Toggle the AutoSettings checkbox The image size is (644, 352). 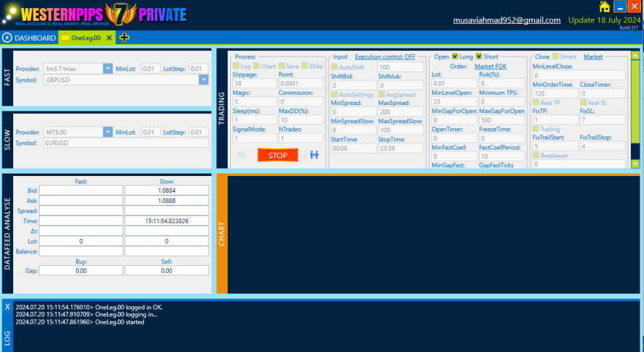(x=335, y=94)
